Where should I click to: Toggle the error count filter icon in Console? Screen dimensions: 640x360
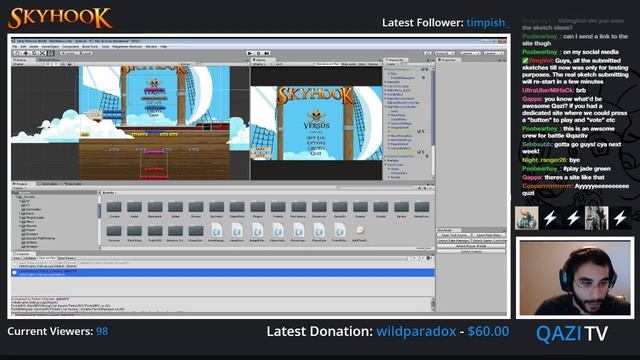(x=430, y=258)
